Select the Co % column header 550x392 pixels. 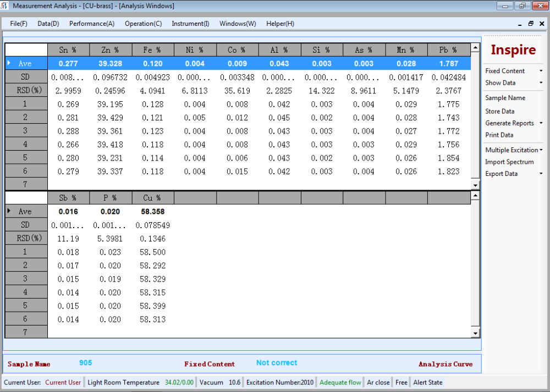click(x=238, y=50)
